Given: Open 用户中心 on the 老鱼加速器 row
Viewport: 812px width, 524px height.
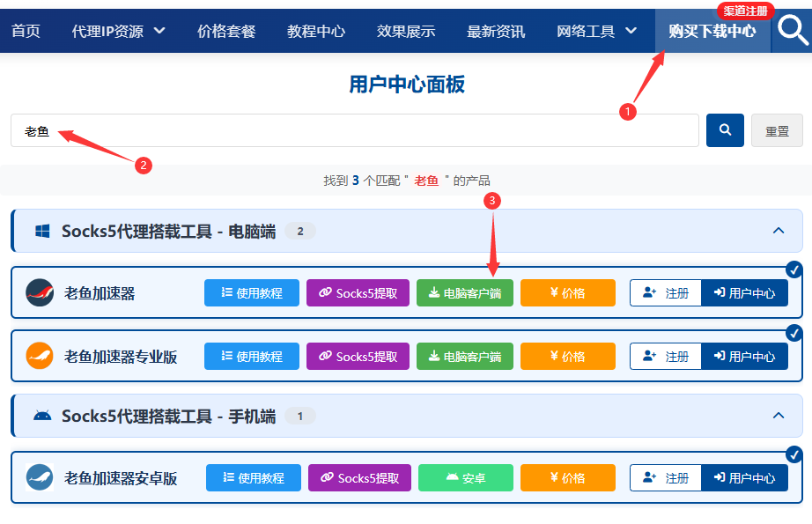Looking at the screenshot, I should pyautogui.click(x=745, y=293).
